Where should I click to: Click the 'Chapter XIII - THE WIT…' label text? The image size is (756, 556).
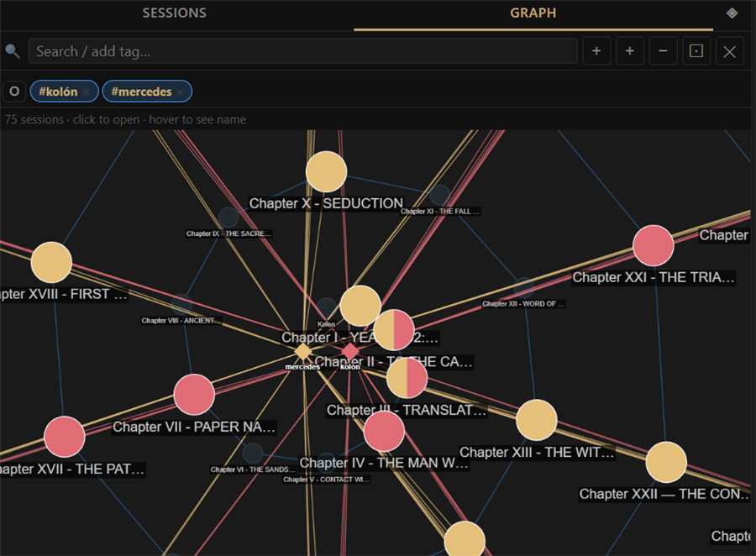click(x=537, y=453)
